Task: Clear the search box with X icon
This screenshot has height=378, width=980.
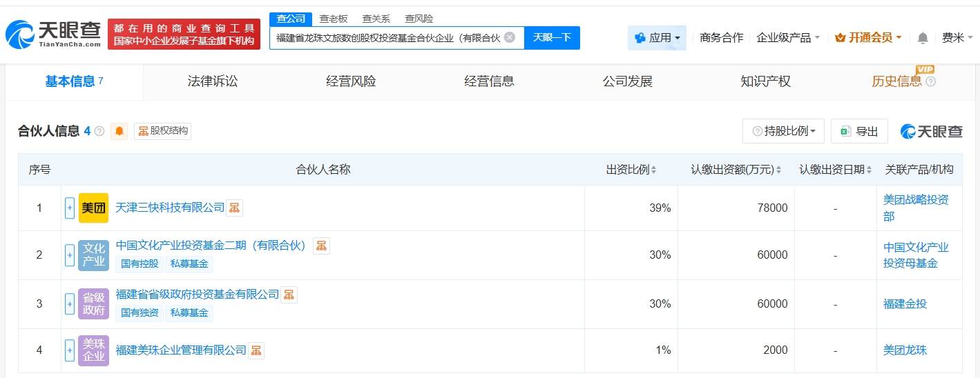Action: click(x=510, y=37)
